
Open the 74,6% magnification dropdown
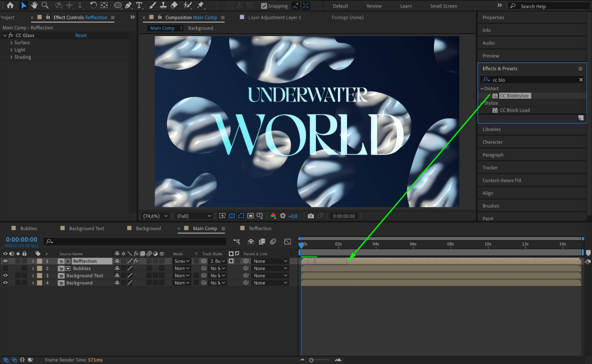coord(155,216)
